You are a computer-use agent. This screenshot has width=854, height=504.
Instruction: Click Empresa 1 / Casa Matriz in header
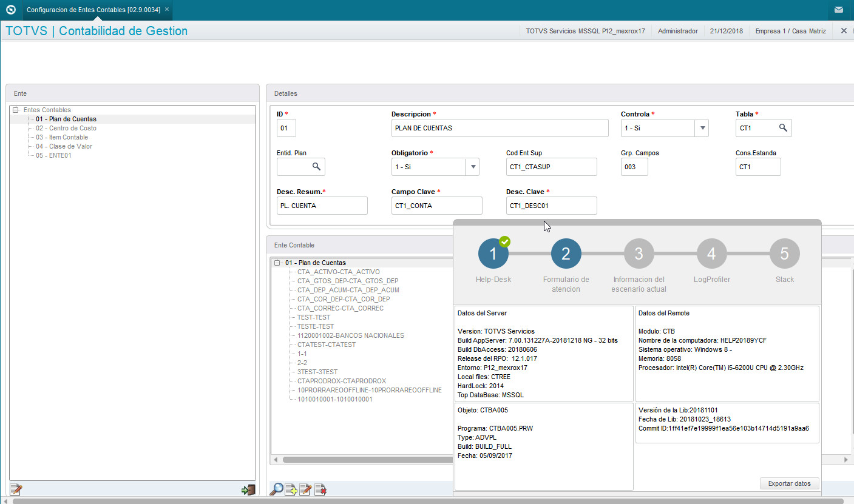pyautogui.click(x=790, y=31)
